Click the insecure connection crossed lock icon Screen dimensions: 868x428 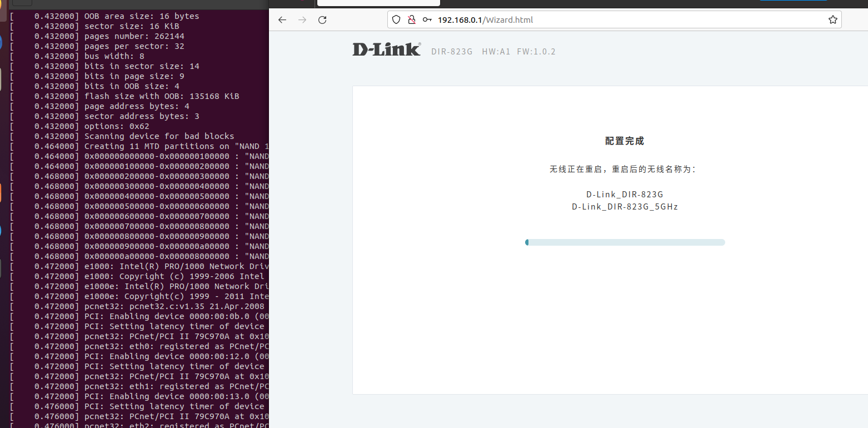click(x=412, y=20)
